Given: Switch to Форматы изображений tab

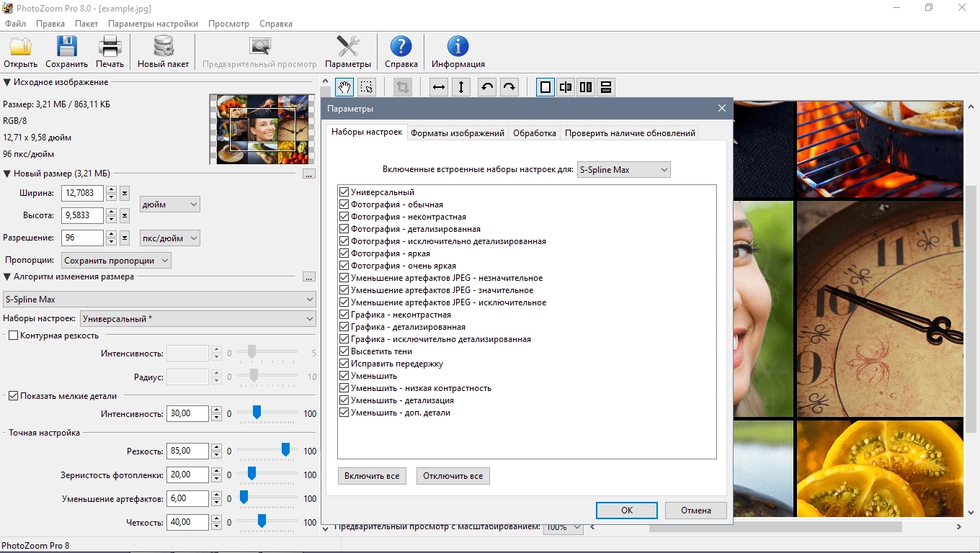Looking at the screenshot, I should point(458,133).
